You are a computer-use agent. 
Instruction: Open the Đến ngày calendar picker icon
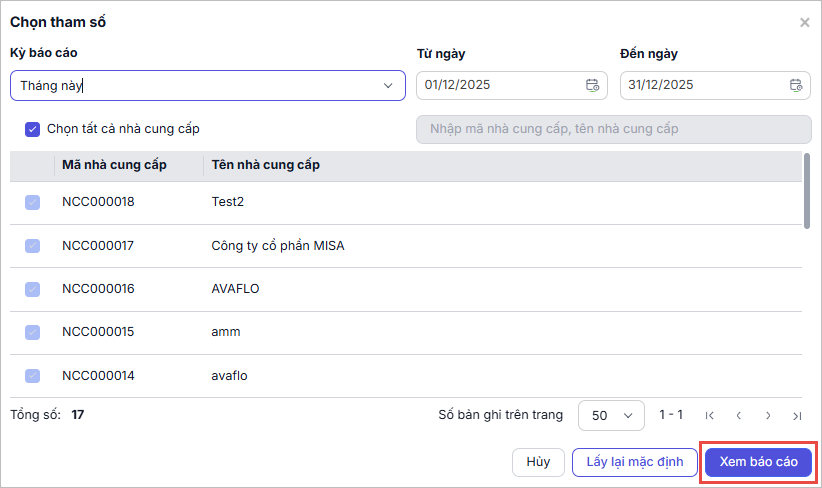[x=796, y=85]
